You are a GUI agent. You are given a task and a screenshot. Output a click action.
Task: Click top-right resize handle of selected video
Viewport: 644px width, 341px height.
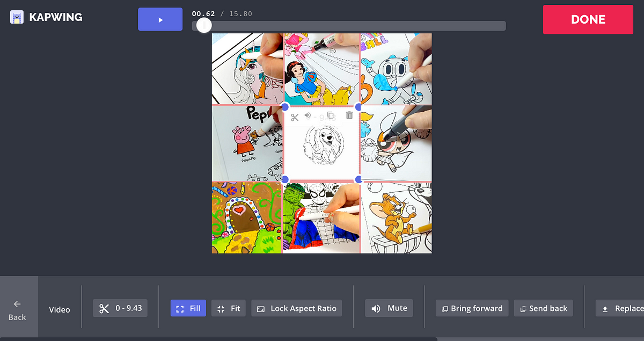[x=358, y=107]
